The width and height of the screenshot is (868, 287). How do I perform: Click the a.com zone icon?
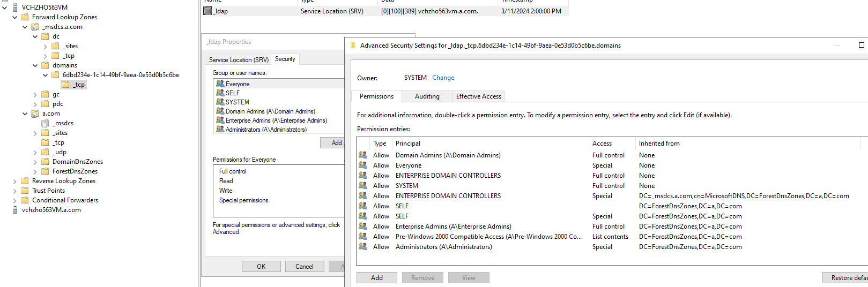click(35, 114)
